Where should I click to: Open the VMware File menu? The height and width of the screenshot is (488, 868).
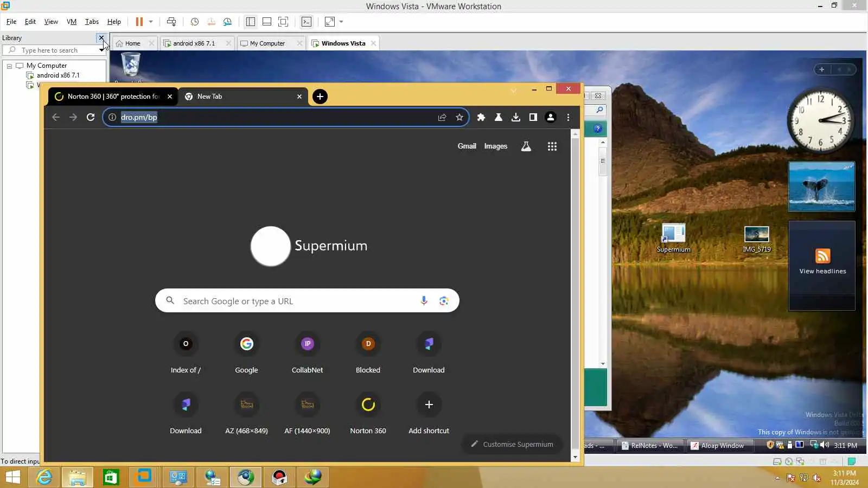click(11, 22)
